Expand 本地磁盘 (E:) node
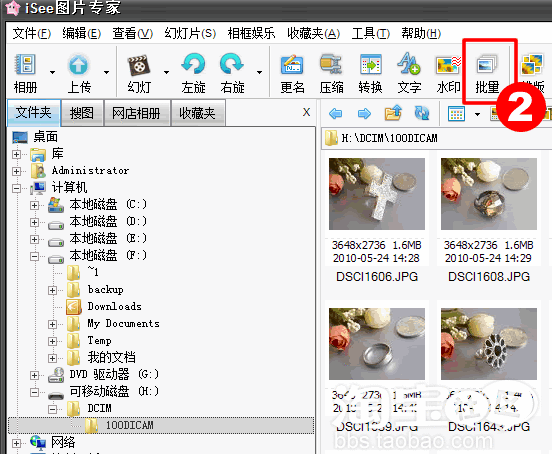552x454 pixels. [34, 239]
